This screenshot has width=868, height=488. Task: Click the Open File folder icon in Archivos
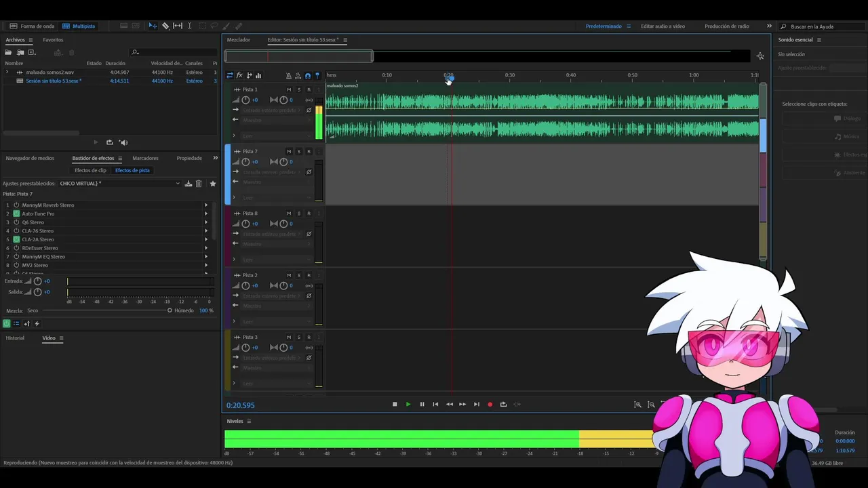click(8, 52)
